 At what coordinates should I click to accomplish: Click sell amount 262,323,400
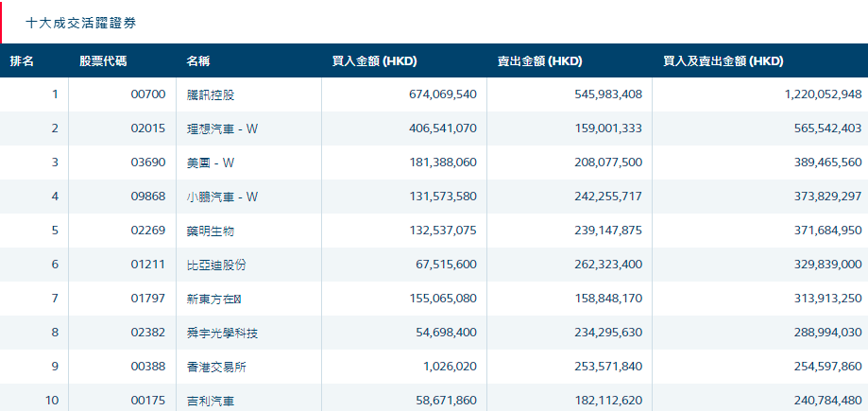[608, 265]
